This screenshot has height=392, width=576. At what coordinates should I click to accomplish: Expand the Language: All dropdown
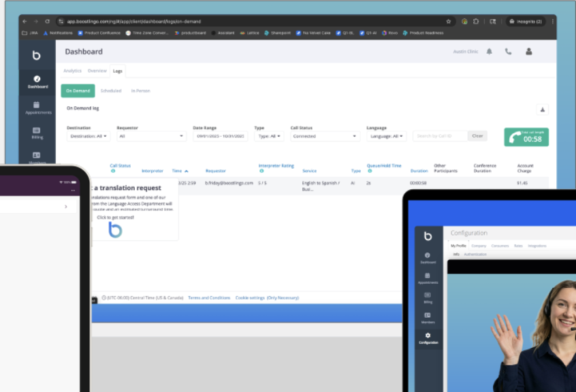point(387,136)
